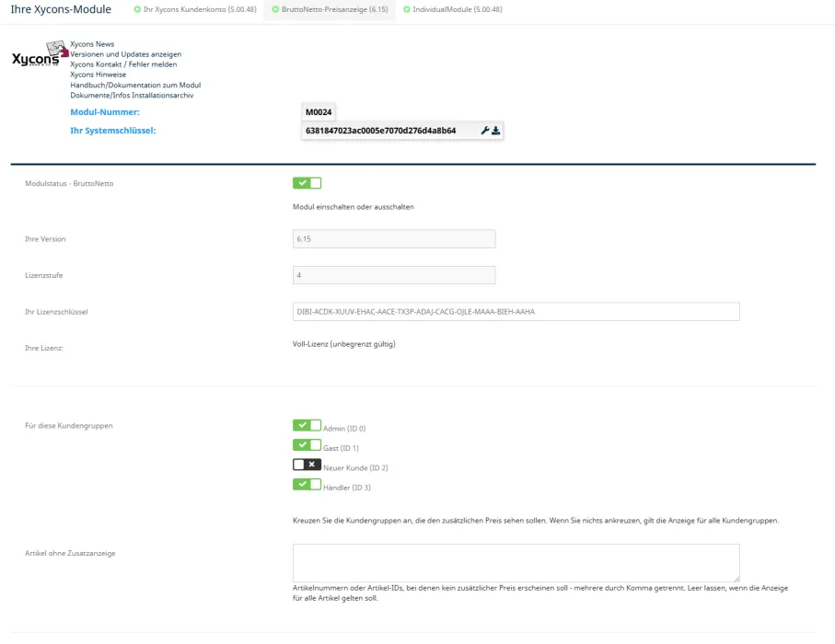Screen dimensions: 835x644
Task: Disable the Händler (ID 3) customer group
Action: 307,484
